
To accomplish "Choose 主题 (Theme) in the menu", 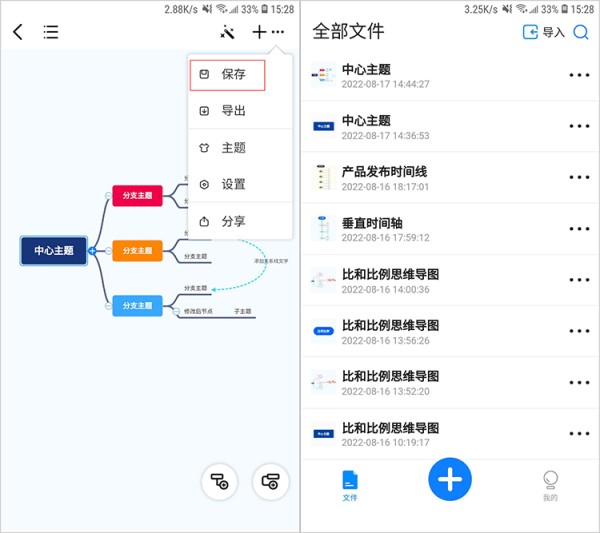I will [x=240, y=148].
